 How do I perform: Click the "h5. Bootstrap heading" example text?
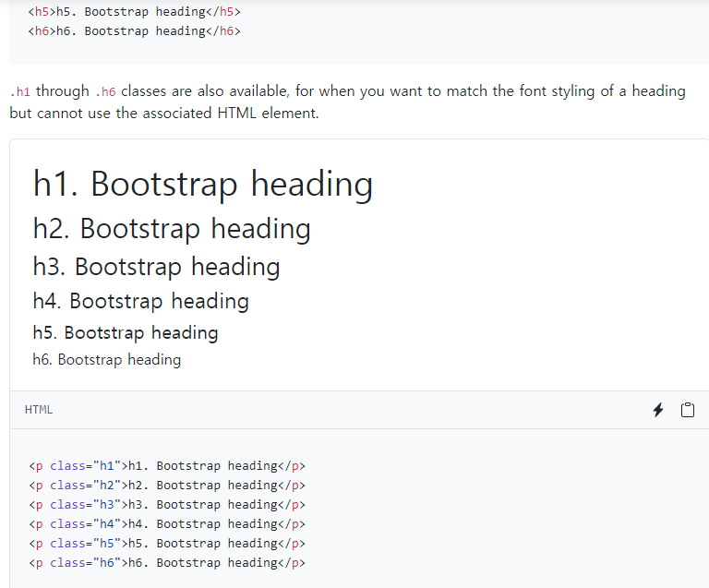[126, 333]
